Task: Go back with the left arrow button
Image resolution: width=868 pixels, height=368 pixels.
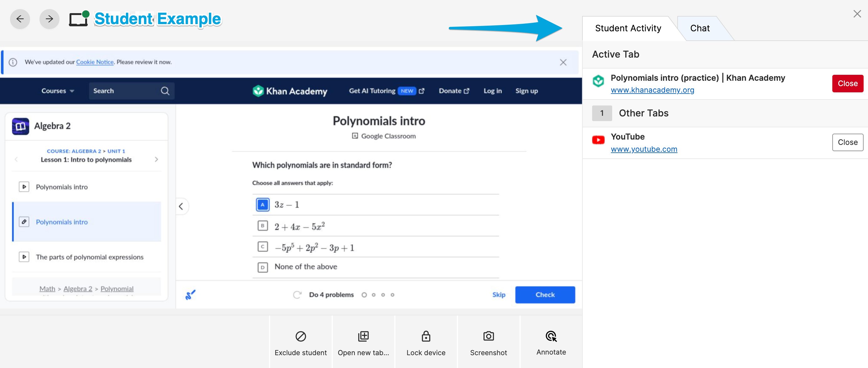Action: click(20, 19)
